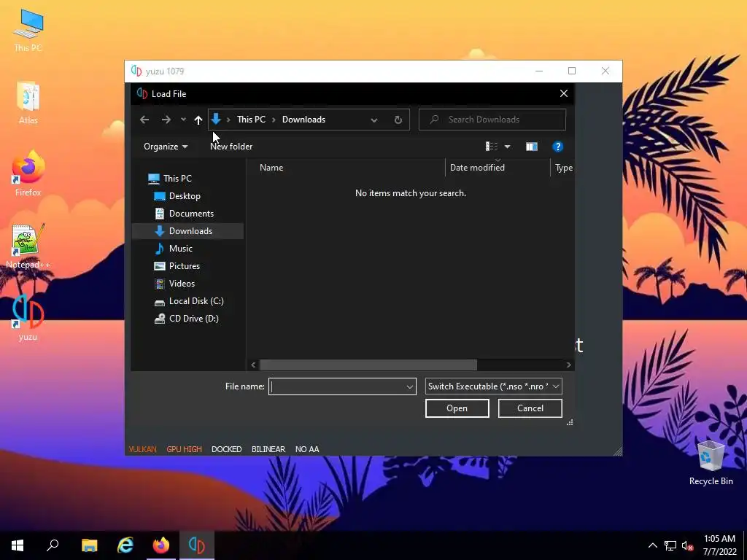Open Atlas folder desktop icon

click(x=28, y=103)
